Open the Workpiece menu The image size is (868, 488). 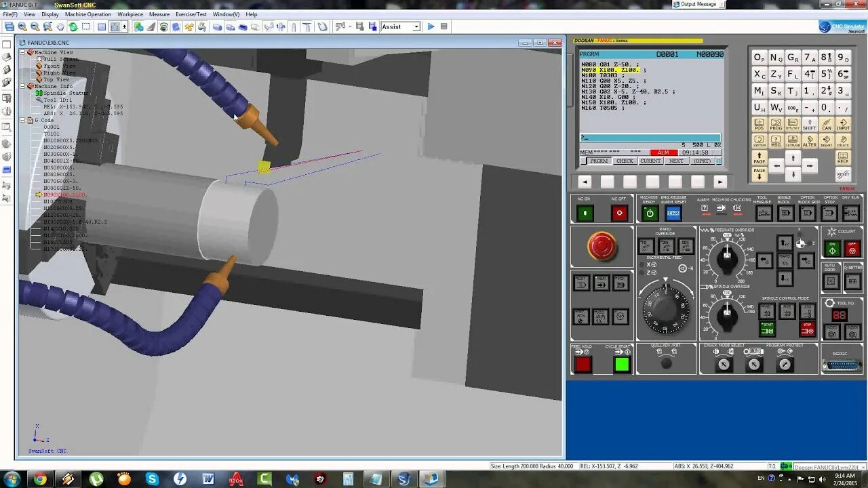click(x=130, y=14)
